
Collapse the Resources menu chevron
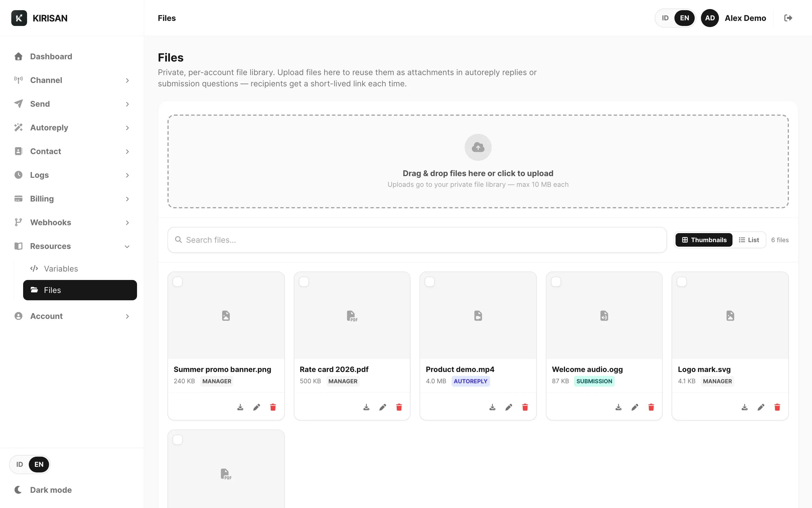click(127, 246)
